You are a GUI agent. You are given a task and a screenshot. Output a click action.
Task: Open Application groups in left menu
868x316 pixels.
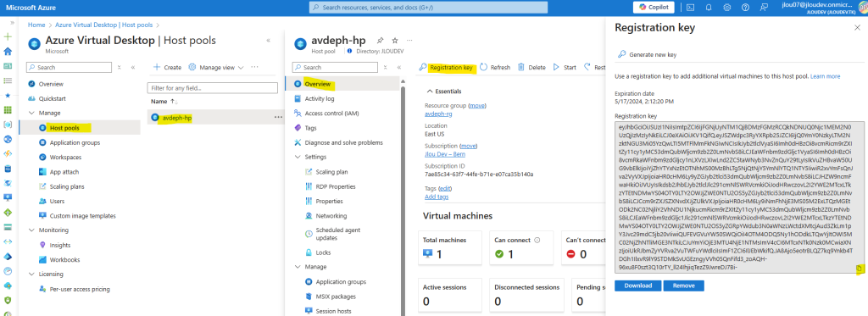pos(75,143)
